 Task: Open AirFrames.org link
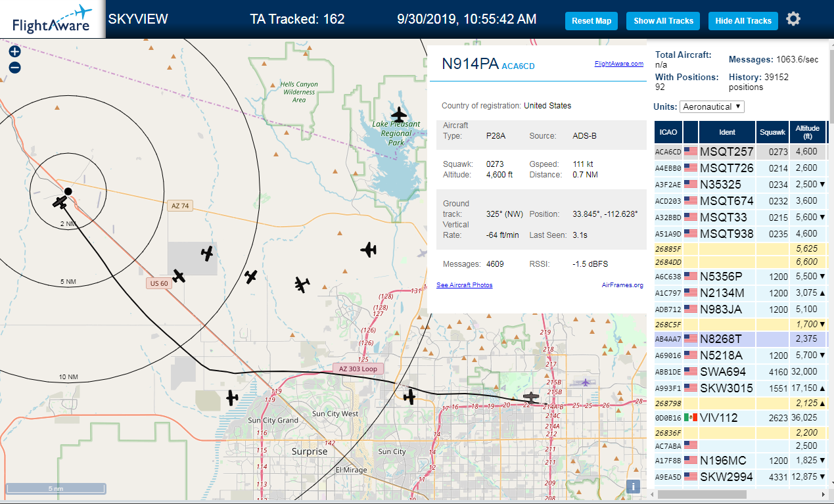pyautogui.click(x=622, y=285)
